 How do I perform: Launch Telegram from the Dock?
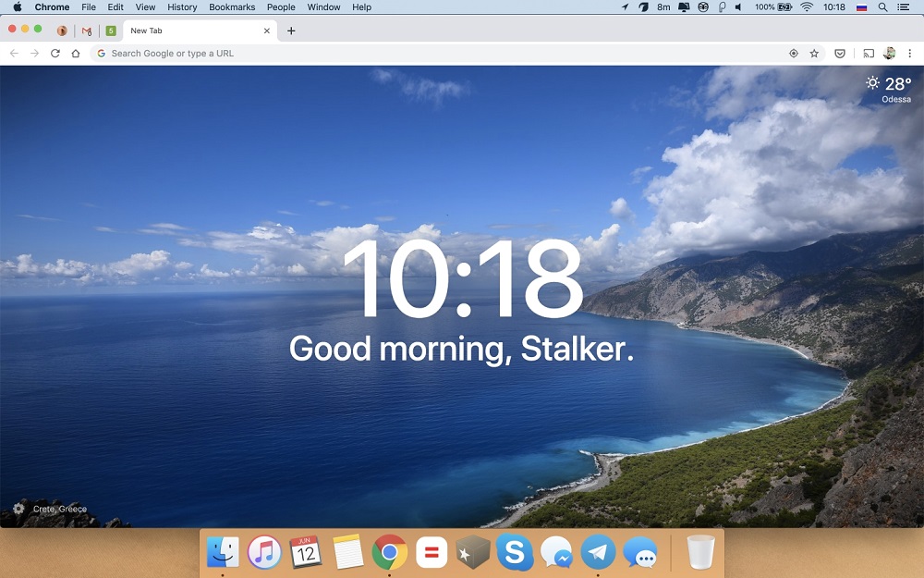599,552
